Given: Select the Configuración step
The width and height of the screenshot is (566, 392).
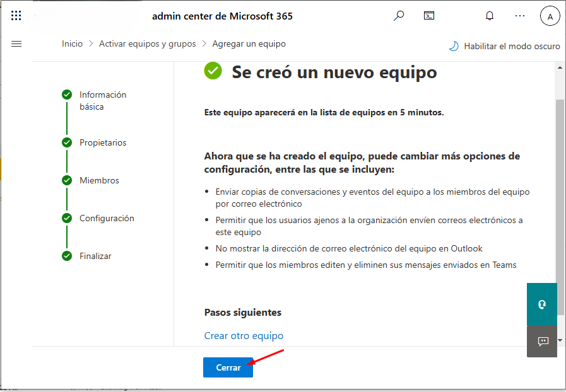Looking at the screenshot, I should pyautogui.click(x=107, y=218).
